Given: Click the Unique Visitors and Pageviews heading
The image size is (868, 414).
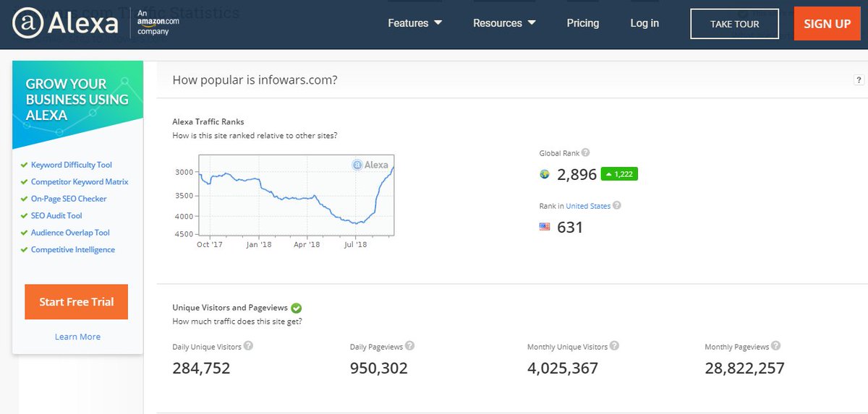Looking at the screenshot, I should click(230, 308).
